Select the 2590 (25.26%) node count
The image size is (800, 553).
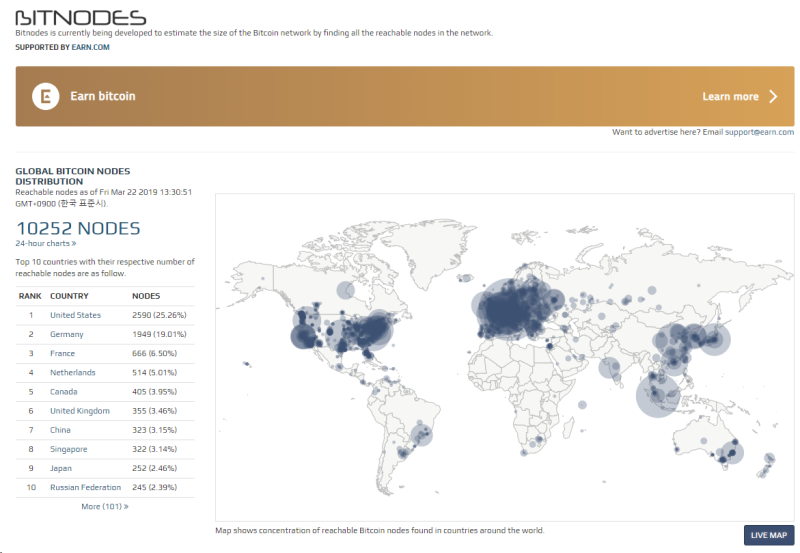159,315
